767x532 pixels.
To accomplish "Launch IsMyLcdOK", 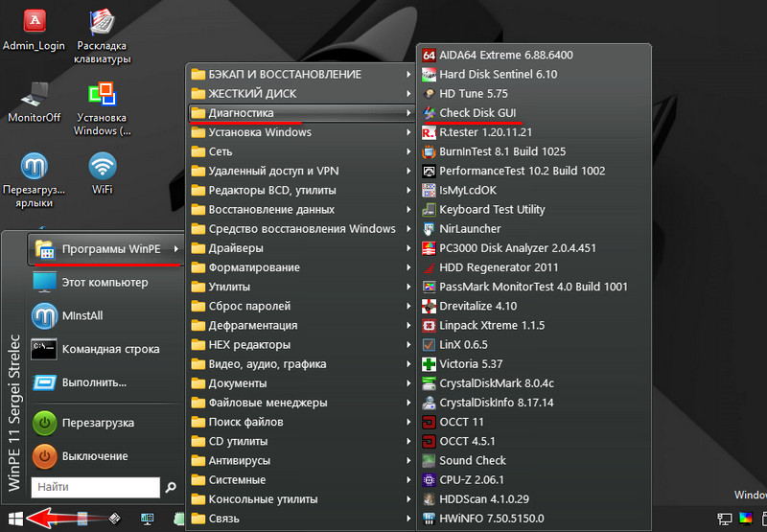I will [x=534, y=190].
